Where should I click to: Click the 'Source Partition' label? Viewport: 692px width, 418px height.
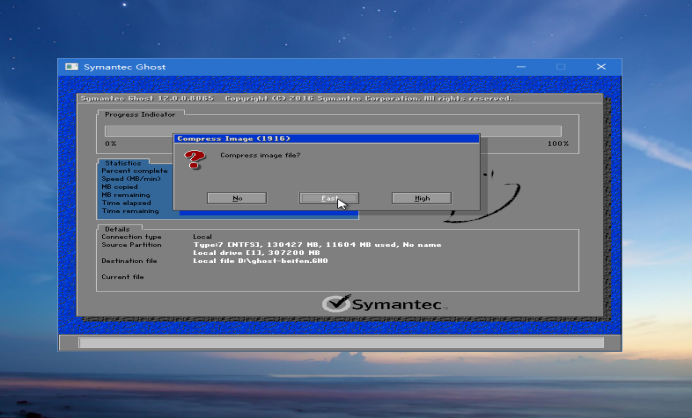coord(131,245)
